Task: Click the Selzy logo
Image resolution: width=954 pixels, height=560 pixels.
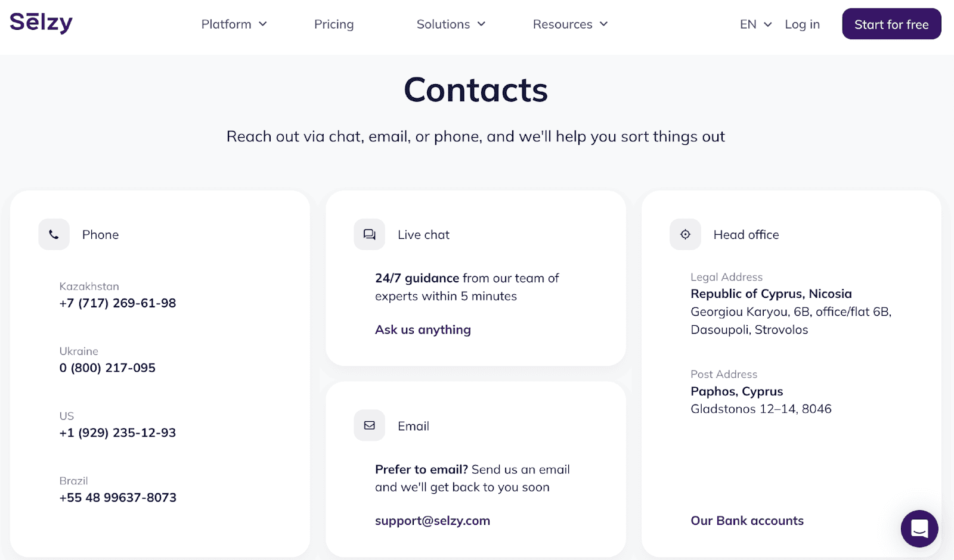Action: coord(41,23)
